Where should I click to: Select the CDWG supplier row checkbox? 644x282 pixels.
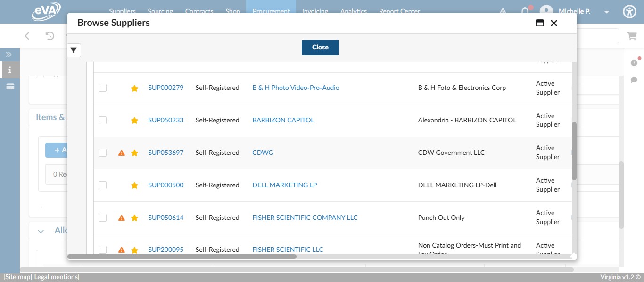102,153
